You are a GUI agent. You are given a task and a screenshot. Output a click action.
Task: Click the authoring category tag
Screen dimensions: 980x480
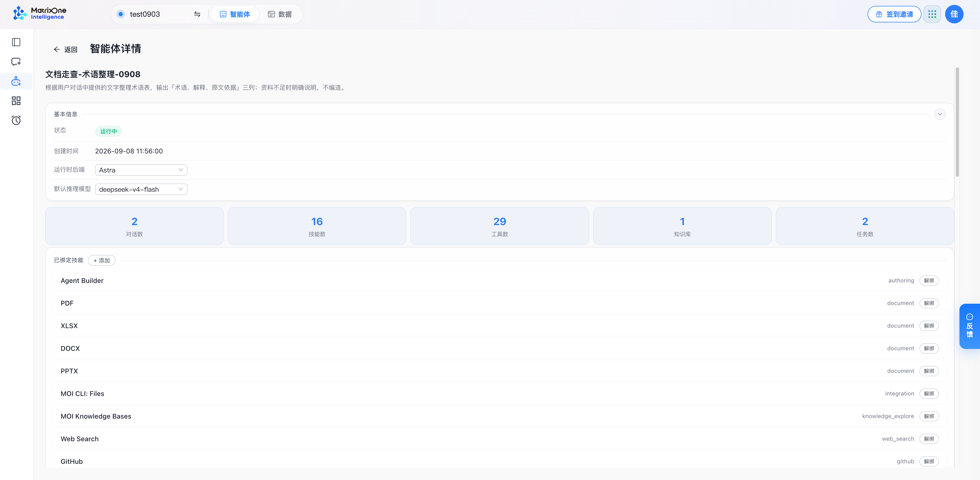pyautogui.click(x=901, y=281)
